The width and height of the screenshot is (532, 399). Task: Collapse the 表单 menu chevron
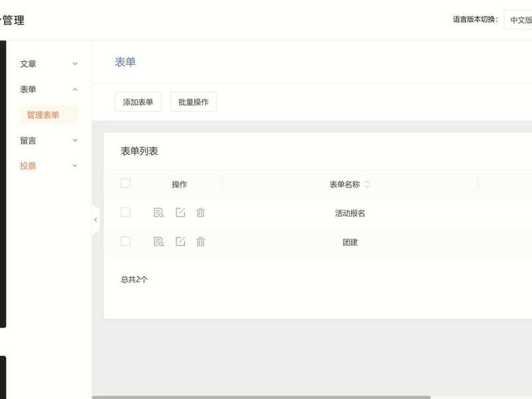point(75,89)
